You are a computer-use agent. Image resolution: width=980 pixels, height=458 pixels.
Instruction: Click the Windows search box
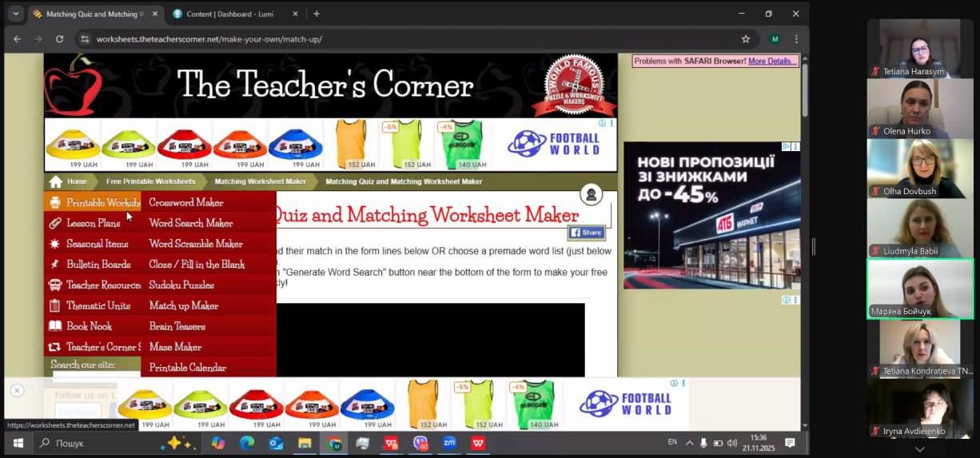[x=96, y=443]
